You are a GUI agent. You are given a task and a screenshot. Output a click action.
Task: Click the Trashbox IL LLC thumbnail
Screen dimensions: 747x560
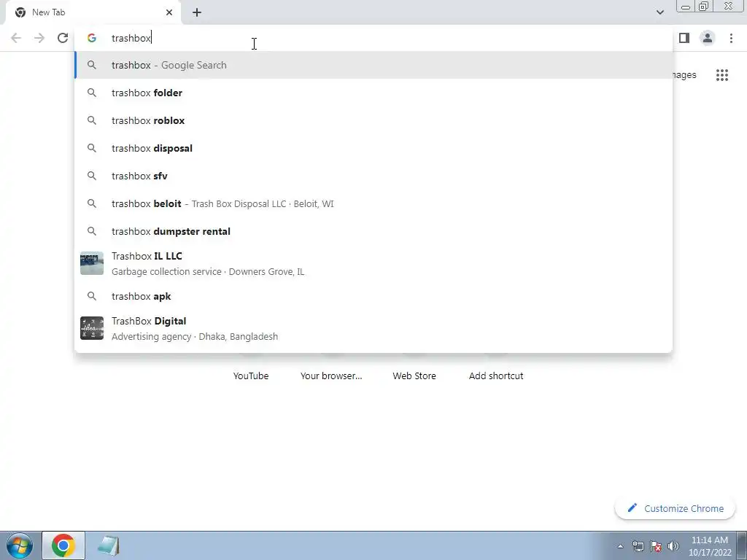(x=92, y=263)
